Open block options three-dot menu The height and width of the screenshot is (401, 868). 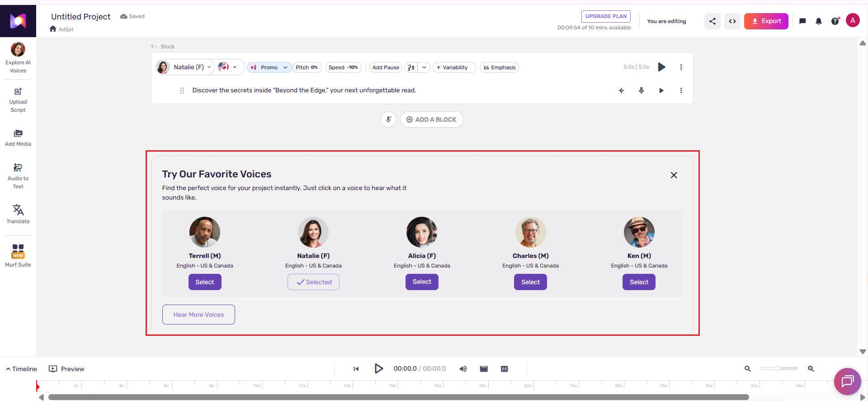point(681,67)
